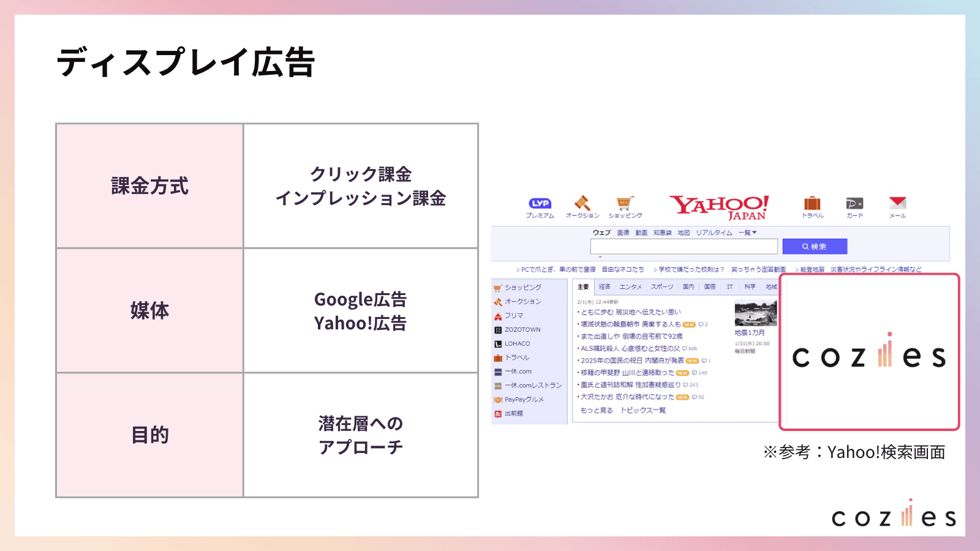Open the headline about 2025年の国民の祝日

coord(632,361)
